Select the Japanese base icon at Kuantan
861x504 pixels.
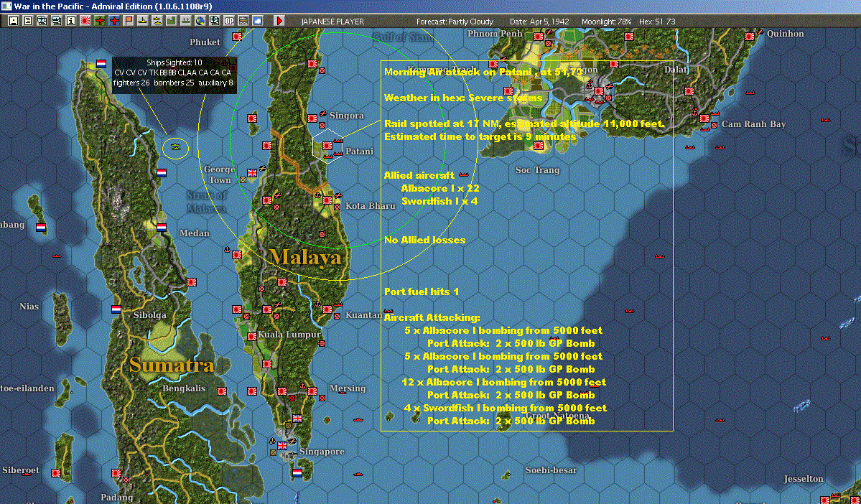coord(328,309)
